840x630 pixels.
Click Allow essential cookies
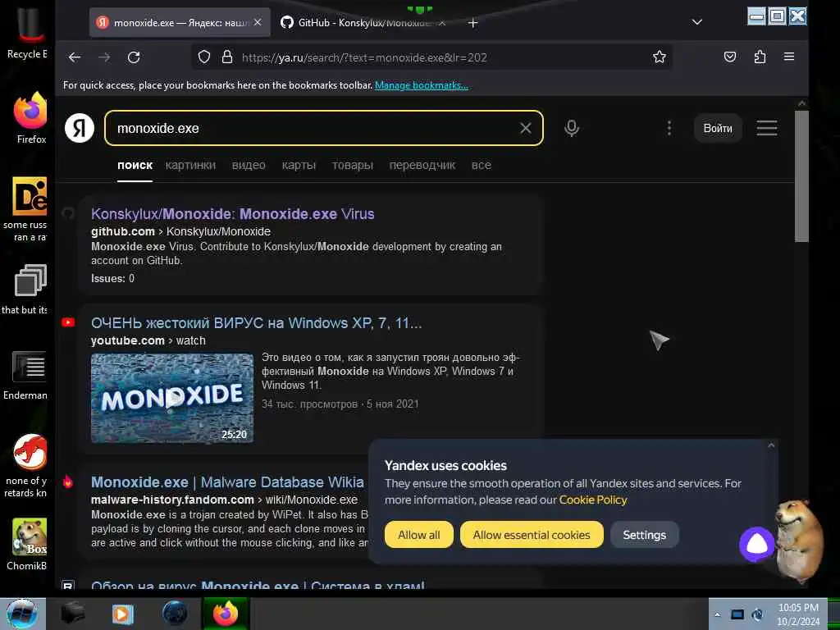point(532,535)
